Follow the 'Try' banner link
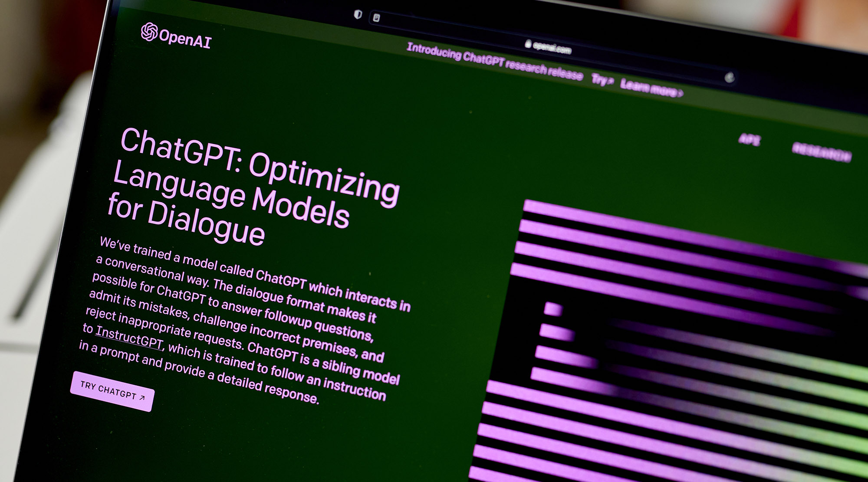 601,80
